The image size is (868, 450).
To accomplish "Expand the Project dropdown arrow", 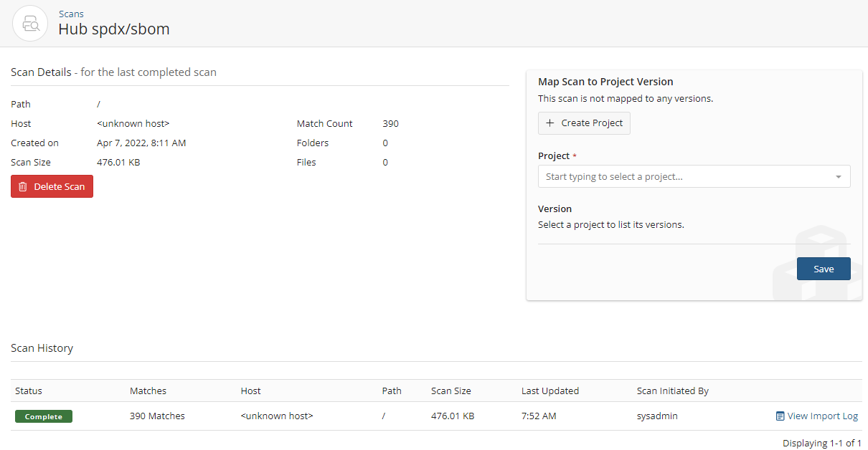I will coord(838,177).
